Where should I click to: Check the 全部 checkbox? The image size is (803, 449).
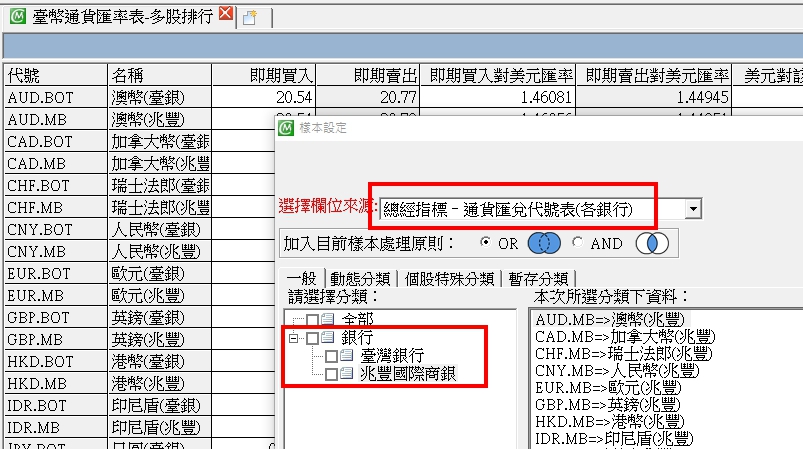tap(312, 321)
